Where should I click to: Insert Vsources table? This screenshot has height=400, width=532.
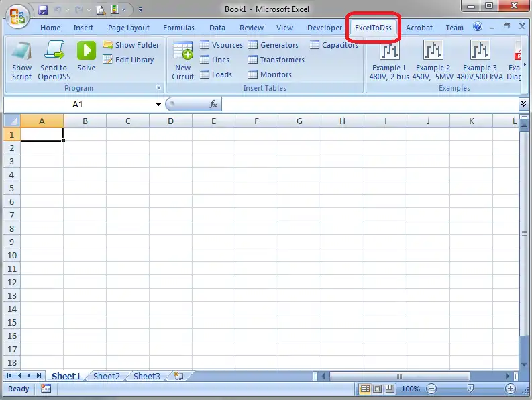(221, 45)
